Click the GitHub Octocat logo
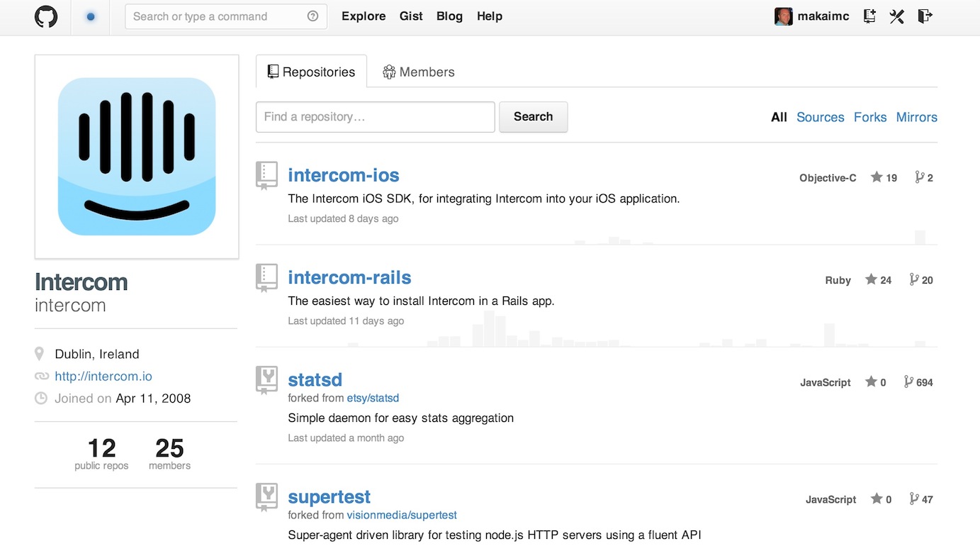980x546 pixels. 46,16
